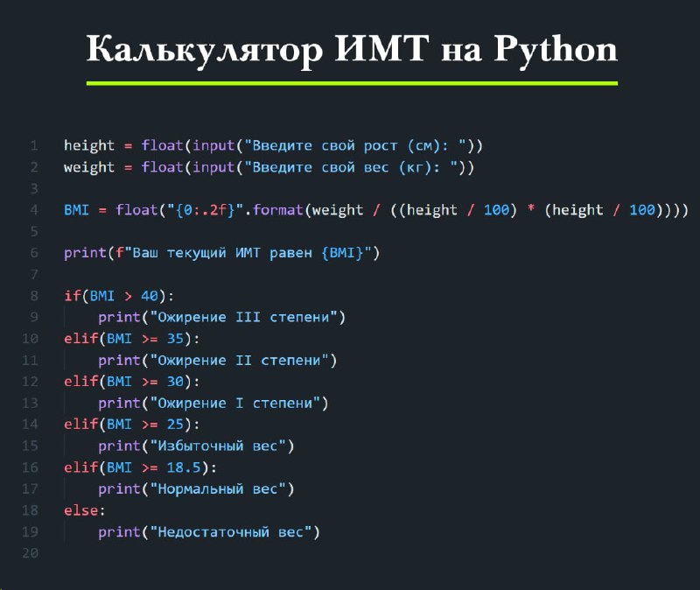Click the string "Нормальный вес"
Screen dimensions: 700x590
218,488
